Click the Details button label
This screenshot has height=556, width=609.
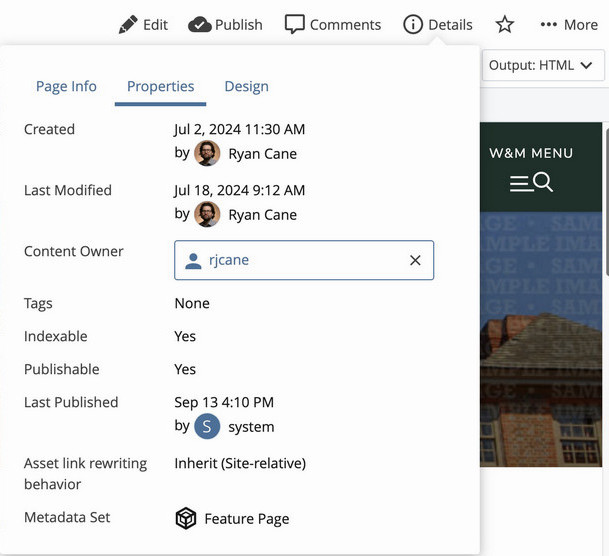coord(450,25)
